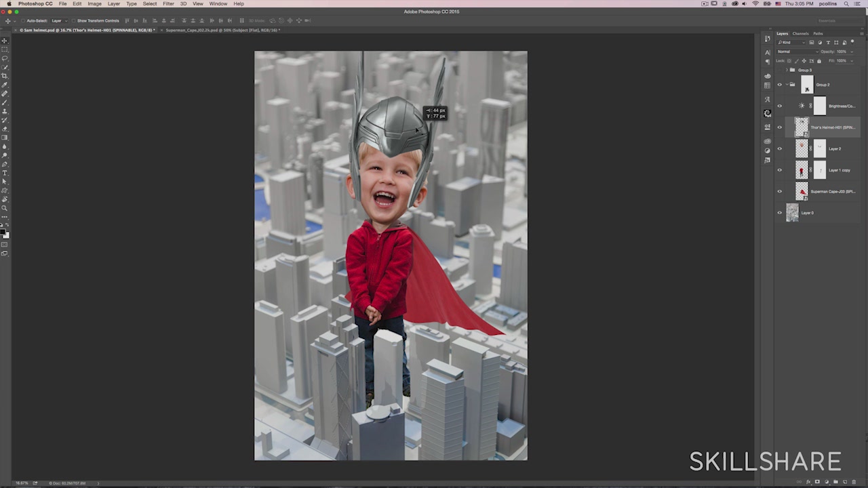Select the Blur tool
Viewport: 868px width, 488px height.
(5, 146)
